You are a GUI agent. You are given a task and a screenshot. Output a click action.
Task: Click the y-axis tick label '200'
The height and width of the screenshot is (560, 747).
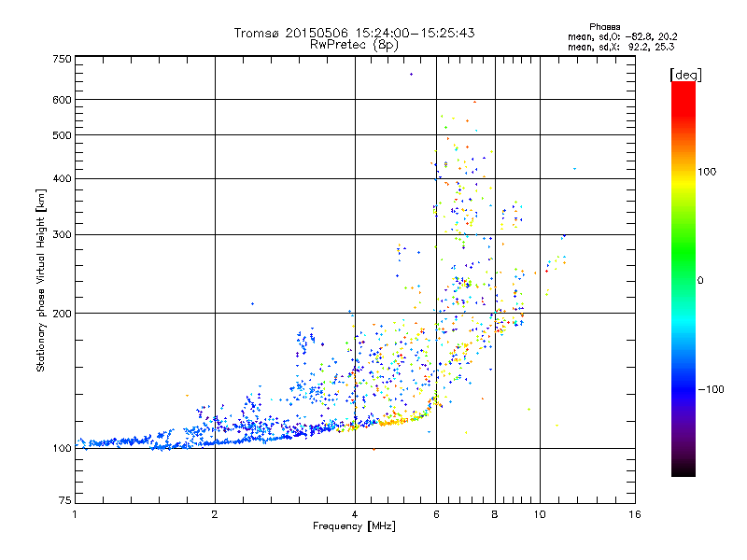tap(62, 314)
